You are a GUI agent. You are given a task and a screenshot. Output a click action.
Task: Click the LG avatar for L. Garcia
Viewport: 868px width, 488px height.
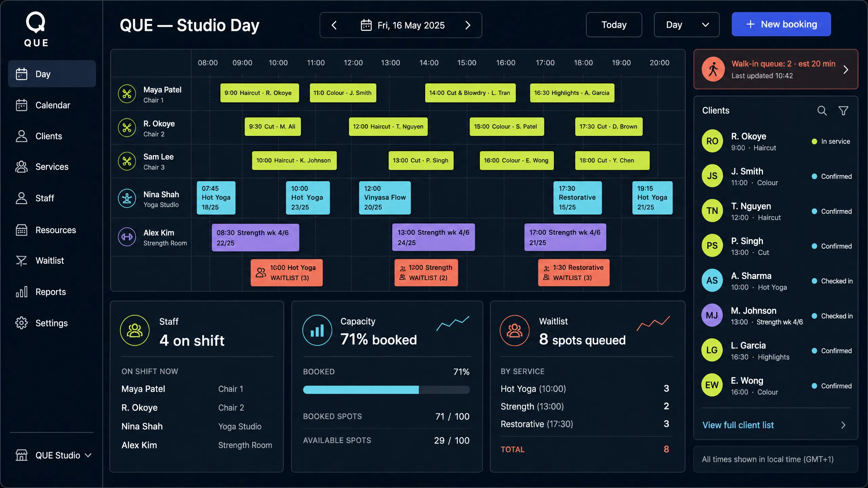click(712, 350)
